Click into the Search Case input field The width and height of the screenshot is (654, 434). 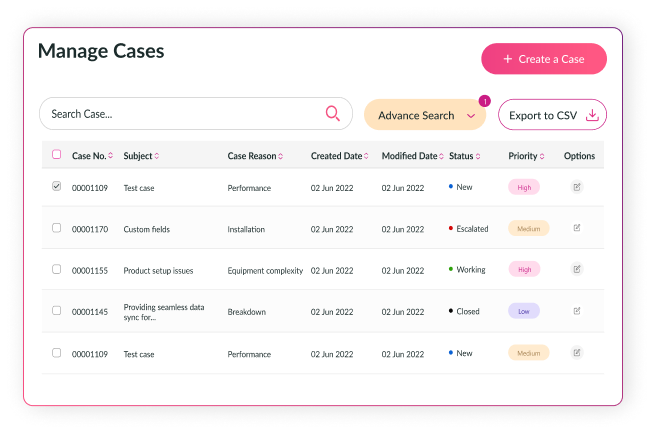[x=180, y=114]
